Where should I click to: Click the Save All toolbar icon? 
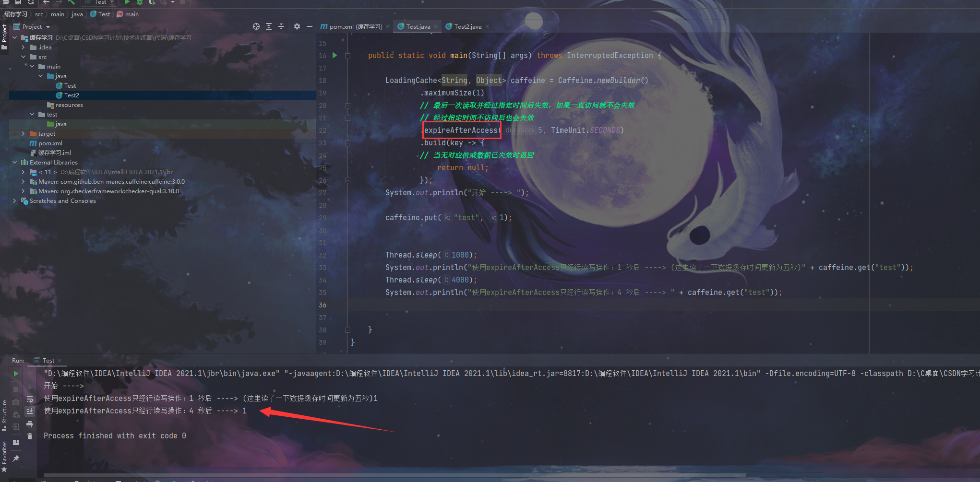click(x=18, y=2)
